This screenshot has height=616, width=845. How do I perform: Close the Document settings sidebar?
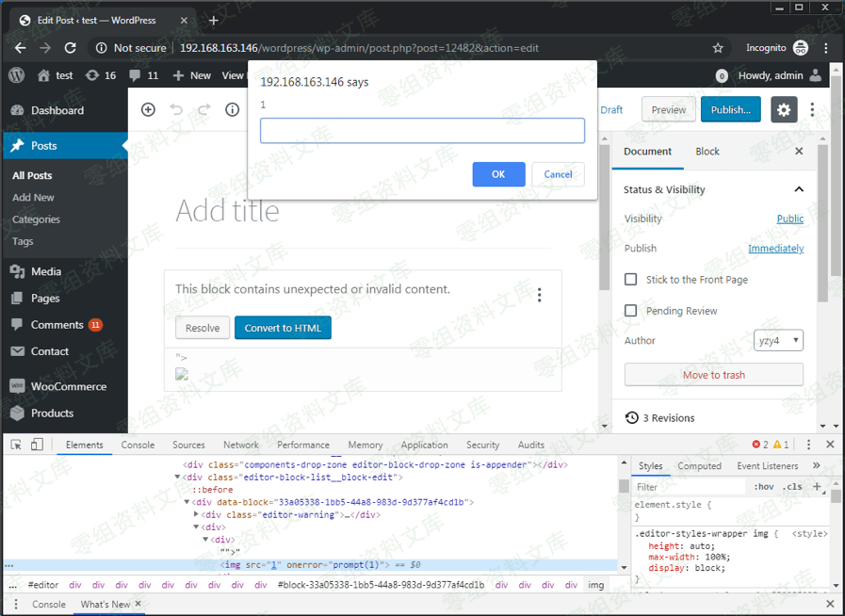pyautogui.click(x=799, y=152)
